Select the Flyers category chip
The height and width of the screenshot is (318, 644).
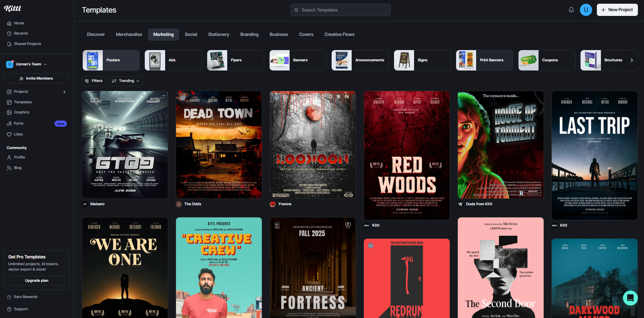click(235, 60)
